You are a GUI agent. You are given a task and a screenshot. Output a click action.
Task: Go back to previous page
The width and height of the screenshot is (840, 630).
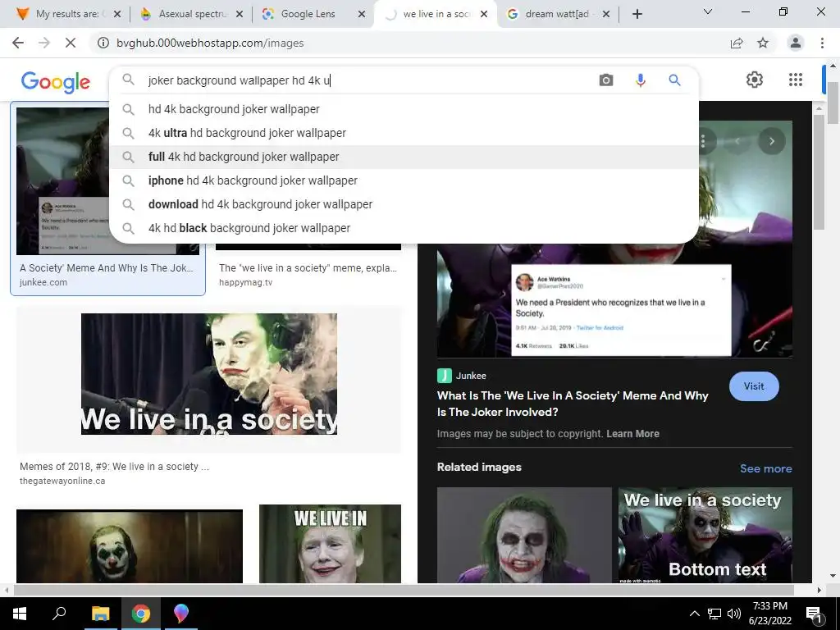tap(18, 43)
